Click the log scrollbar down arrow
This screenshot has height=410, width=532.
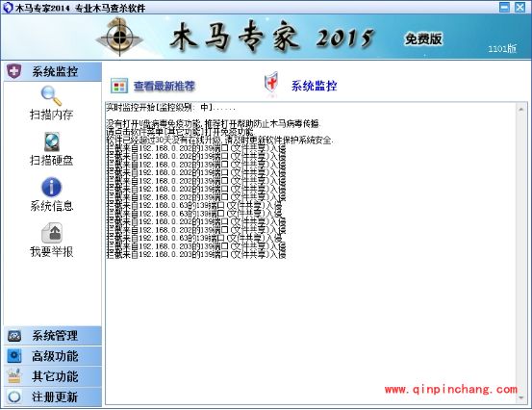pyautogui.click(x=521, y=397)
